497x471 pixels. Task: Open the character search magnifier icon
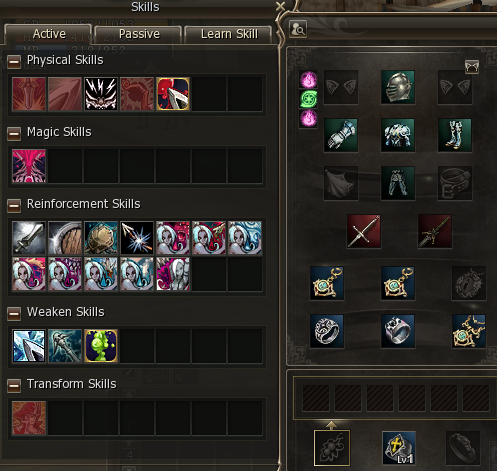coord(298,29)
